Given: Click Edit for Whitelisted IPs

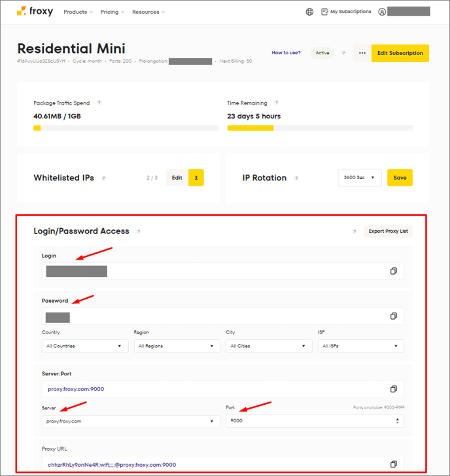Looking at the screenshot, I should coord(177,178).
